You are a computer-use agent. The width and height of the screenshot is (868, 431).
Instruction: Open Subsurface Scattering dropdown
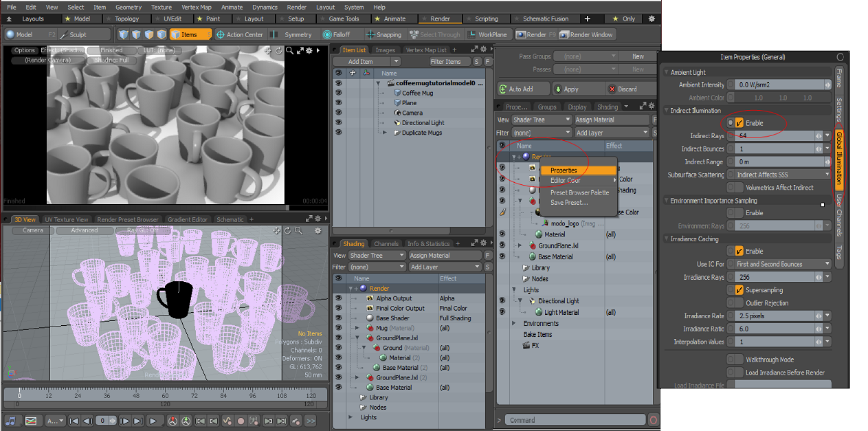pos(782,175)
